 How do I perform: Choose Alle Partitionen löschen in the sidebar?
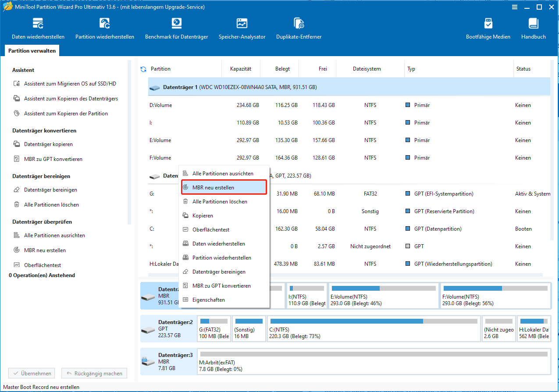tap(46, 205)
